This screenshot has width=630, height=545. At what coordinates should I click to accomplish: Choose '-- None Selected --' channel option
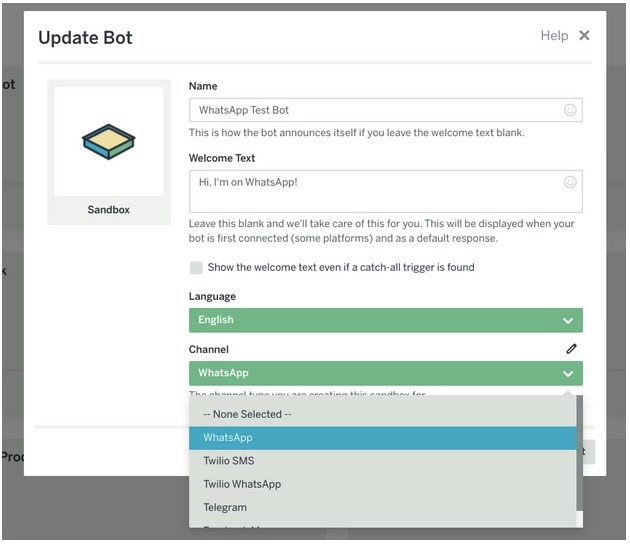[x=382, y=414]
